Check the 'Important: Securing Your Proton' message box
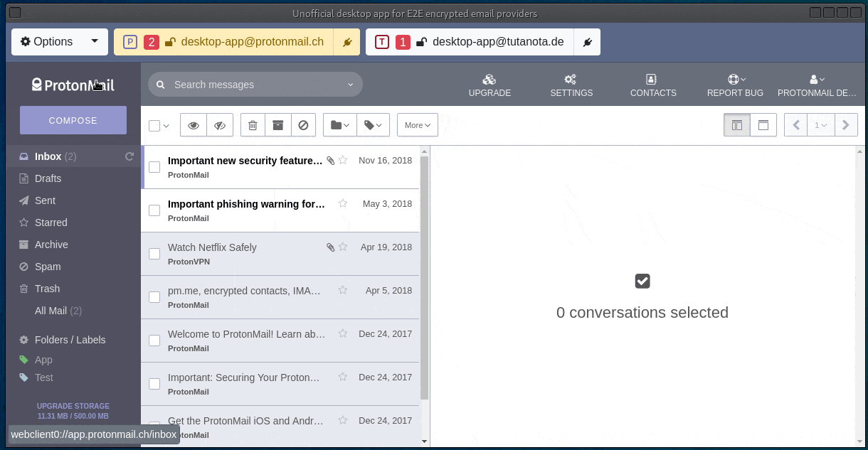 coord(154,384)
